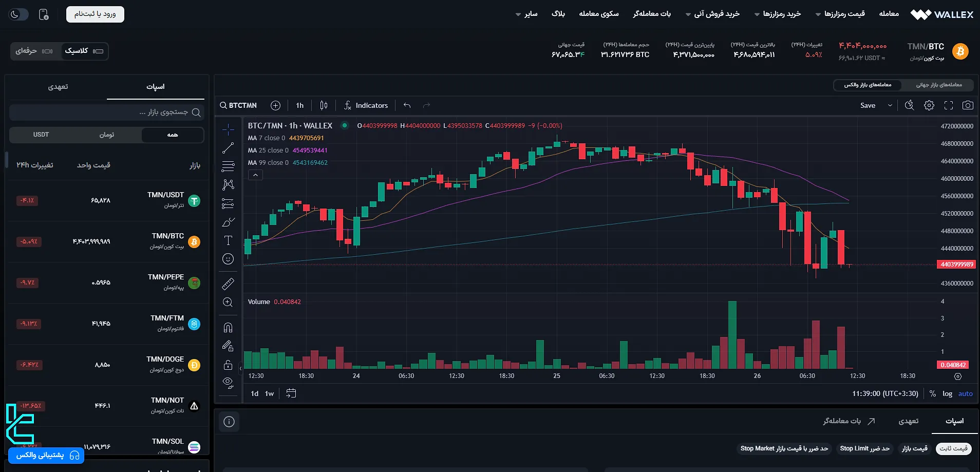Open the 1h timeframe selector
The image size is (980, 472).
[x=300, y=105]
